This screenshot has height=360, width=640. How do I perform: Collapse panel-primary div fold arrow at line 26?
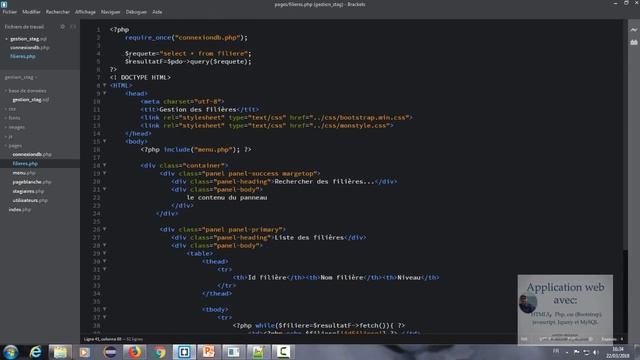point(104,229)
